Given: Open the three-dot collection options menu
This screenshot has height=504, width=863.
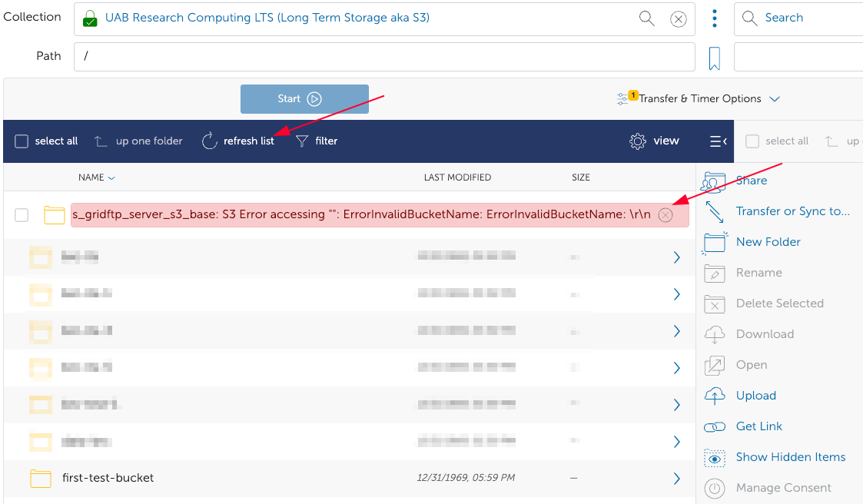Looking at the screenshot, I should pos(715,18).
